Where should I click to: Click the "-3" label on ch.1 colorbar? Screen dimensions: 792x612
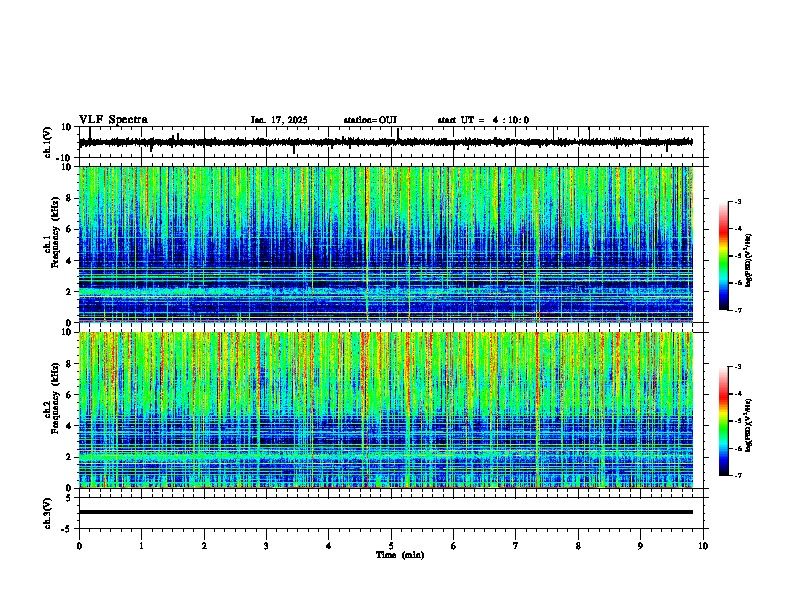738,201
